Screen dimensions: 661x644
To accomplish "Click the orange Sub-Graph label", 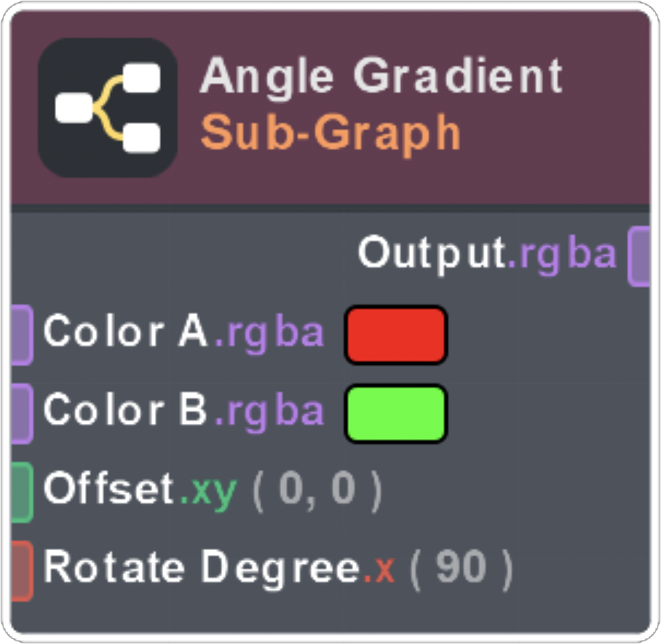I will point(330,132).
